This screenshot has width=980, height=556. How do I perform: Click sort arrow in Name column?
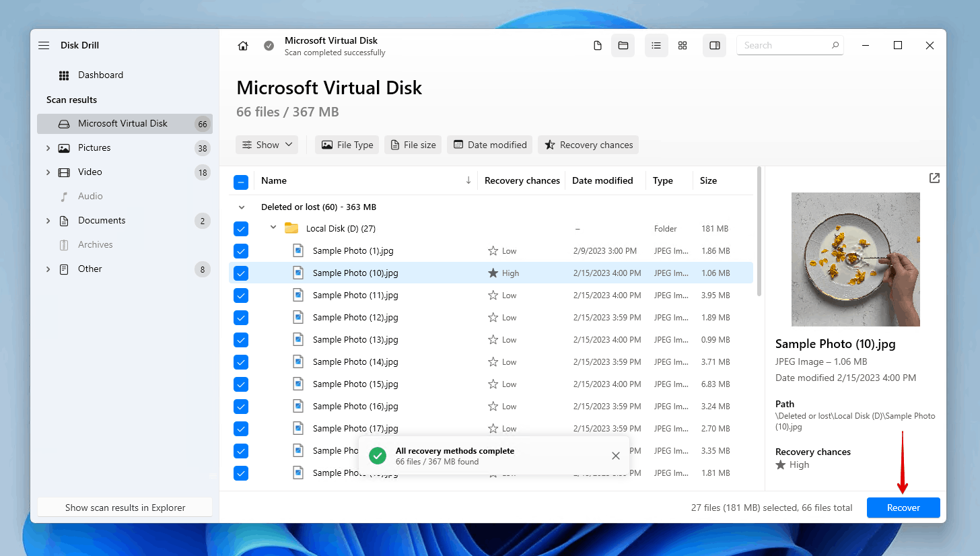pyautogui.click(x=468, y=180)
